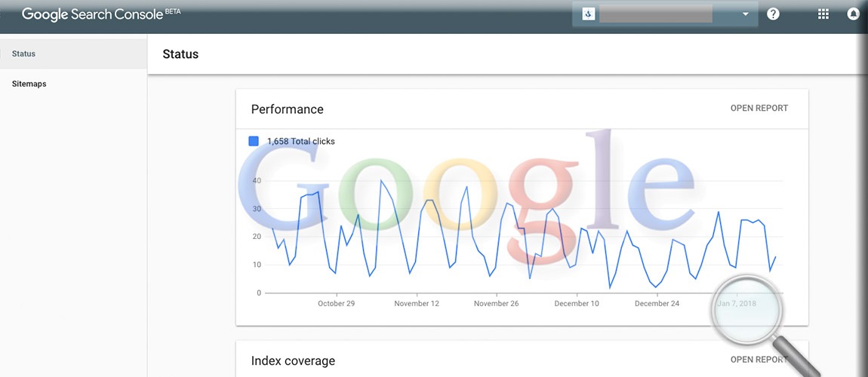
Task: Click the November 26 axis date label
Action: (496, 303)
